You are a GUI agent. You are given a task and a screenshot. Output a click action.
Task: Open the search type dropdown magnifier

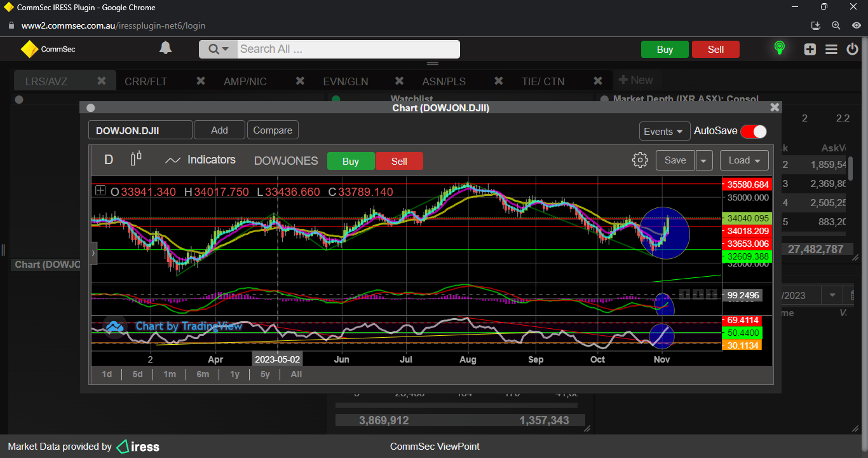pos(218,49)
